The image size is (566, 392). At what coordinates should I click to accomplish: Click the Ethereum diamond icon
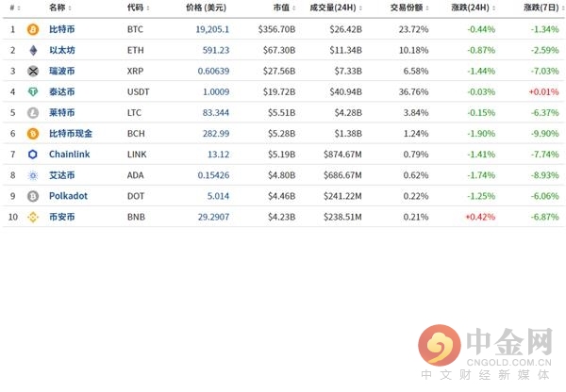click(33, 50)
